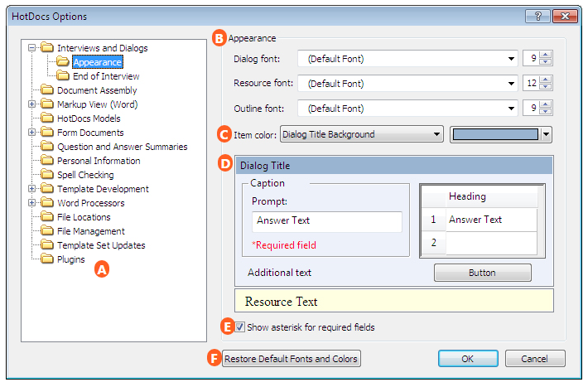Image resolution: width=588 pixels, height=387 pixels.
Task: Click the Markup View (Word) folder icon
Action: pos(47,104)
